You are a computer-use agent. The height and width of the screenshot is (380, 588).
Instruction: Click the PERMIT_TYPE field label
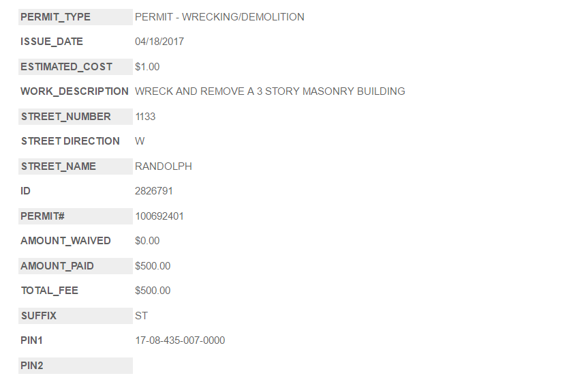(55, 17)
